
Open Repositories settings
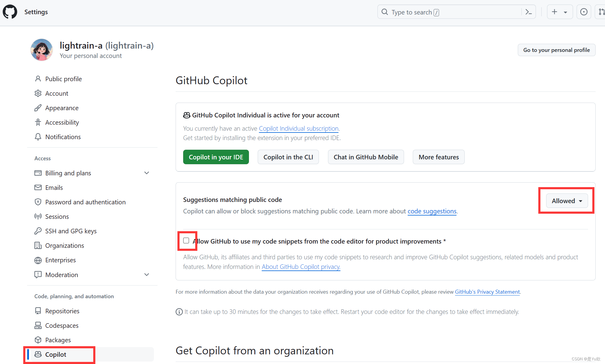pyautogui.click(x=62, y=311)
